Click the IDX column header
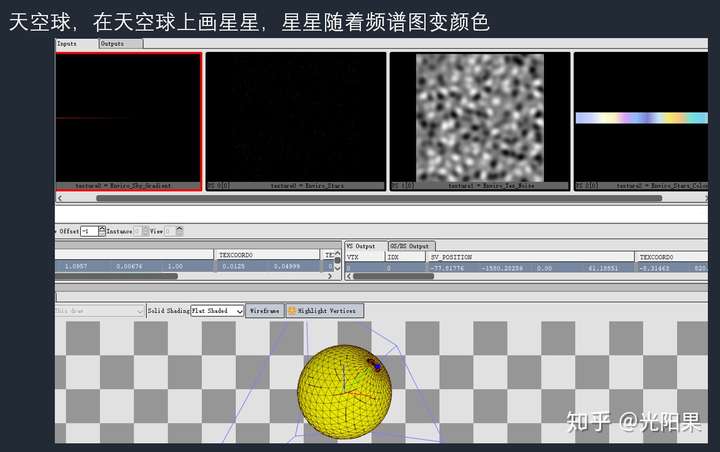This screenshot has width=720, height=452. (x=405, y=257)
